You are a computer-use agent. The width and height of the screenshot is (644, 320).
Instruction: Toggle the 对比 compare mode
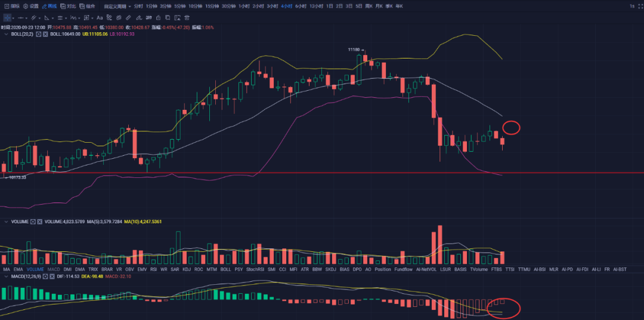click(x=69, y=6)
